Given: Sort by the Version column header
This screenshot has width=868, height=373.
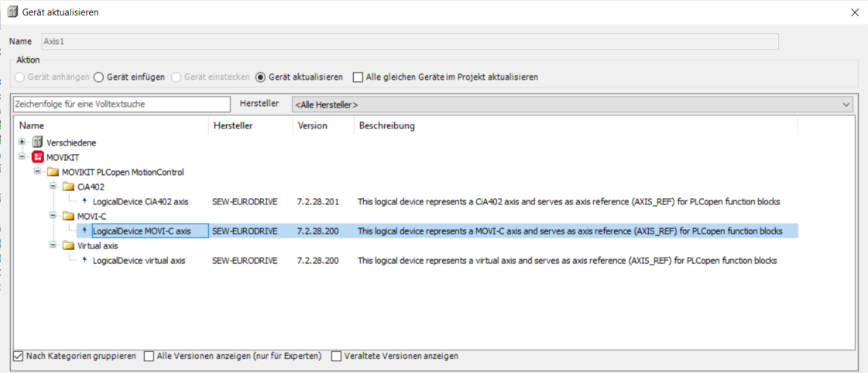Looking at the screenshot, I should pyautogui.click(x=312, y=125).
